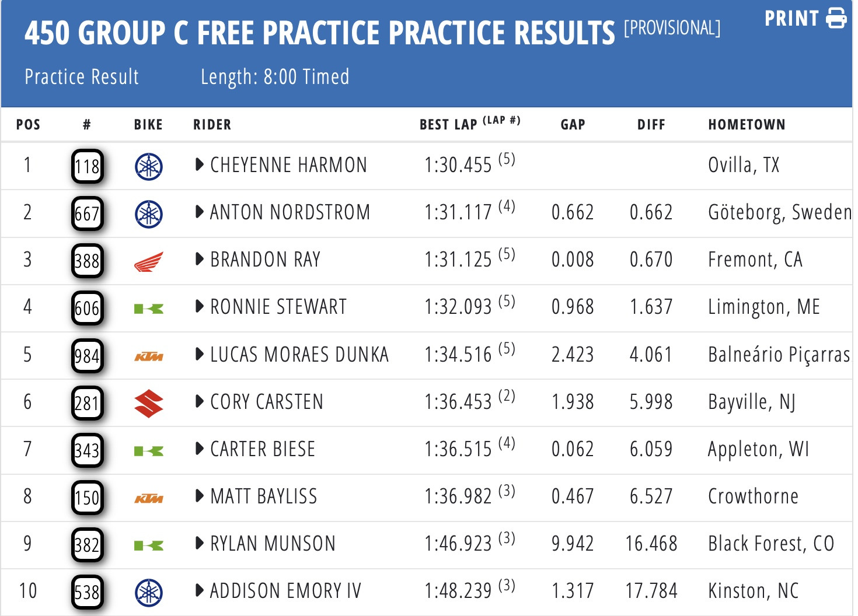
Task: Expand Cheyenne Harmon rider details arrow
Action: pyautogui.click(x=199, y=165)
